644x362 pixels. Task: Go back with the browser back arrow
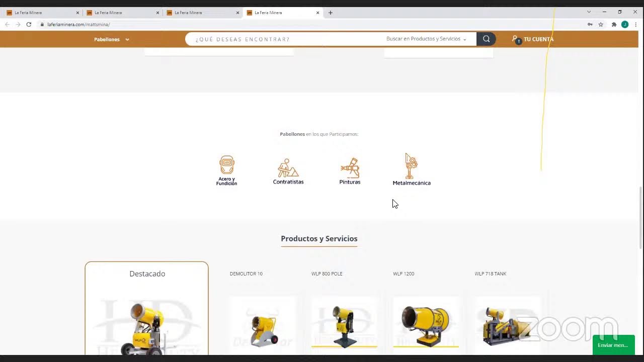click(7, 24)
